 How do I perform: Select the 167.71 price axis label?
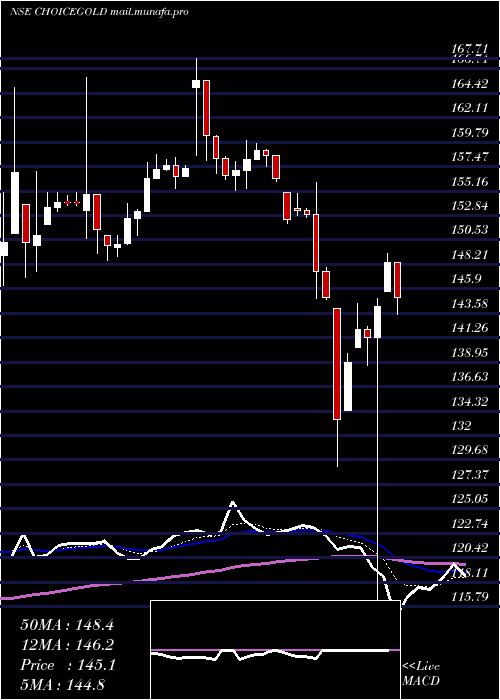pos(471,49)
